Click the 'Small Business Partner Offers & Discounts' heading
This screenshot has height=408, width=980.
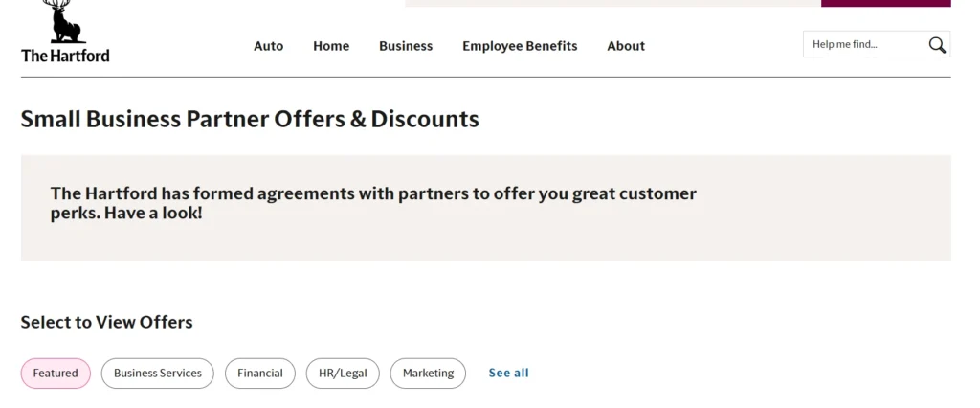[250, 118]
